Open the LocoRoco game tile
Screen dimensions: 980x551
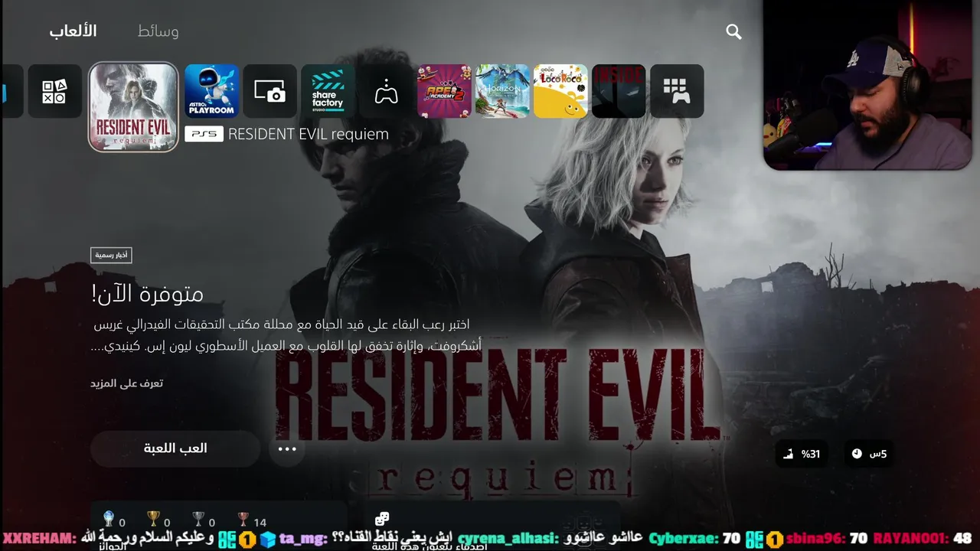[x=561, y=91]
